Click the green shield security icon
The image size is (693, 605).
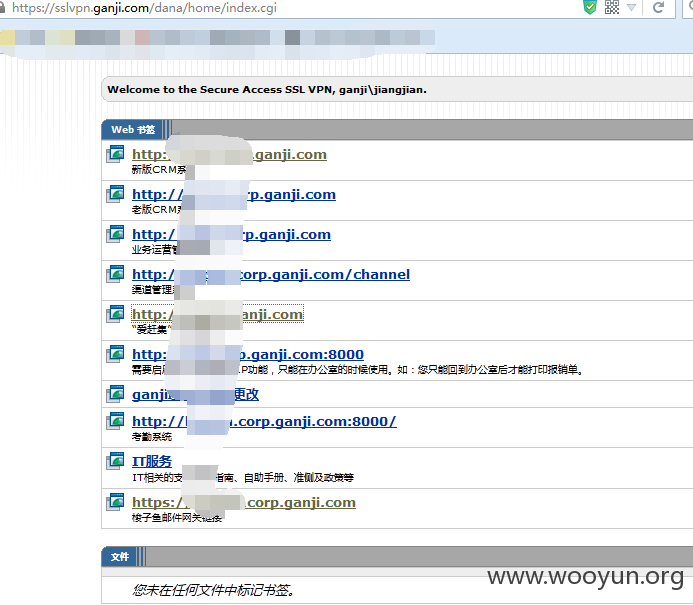coord(590,8)
